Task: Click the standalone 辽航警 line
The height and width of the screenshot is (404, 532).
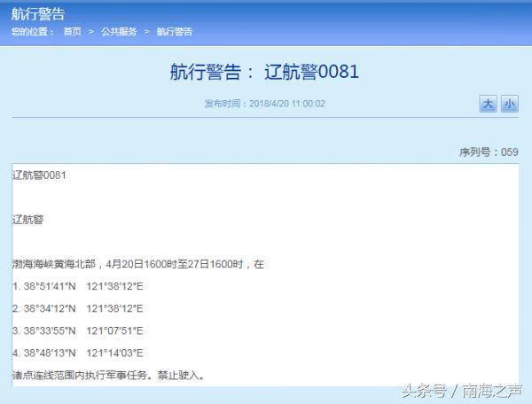Action: [x=27, y=220]
